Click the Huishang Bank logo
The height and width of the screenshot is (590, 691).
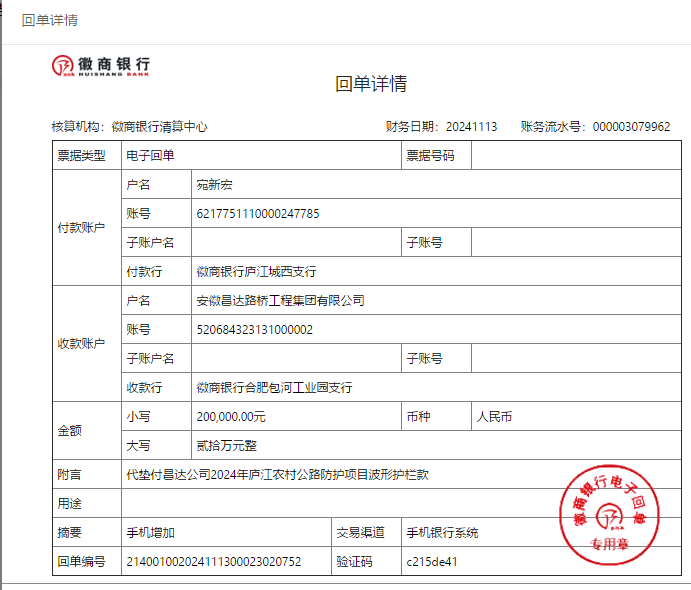pyautogui.click(x=101, y=66)
